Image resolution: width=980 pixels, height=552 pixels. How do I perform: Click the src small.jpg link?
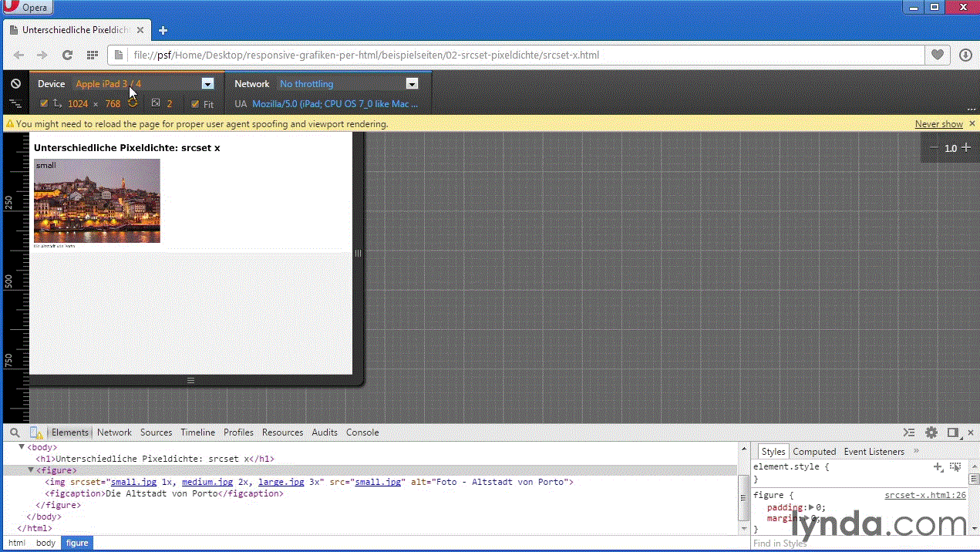tap(379, 482)
